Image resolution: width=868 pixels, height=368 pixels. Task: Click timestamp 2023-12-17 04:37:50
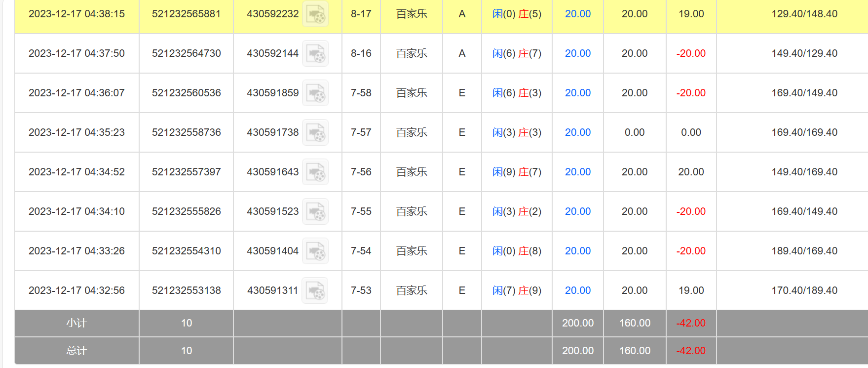click(76, 53)
